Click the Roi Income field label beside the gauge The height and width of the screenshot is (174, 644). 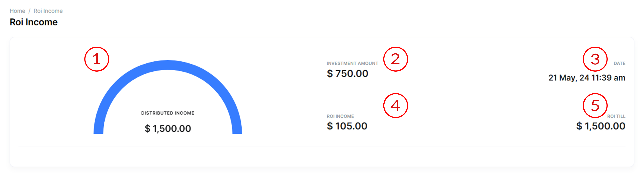[340, 116]
